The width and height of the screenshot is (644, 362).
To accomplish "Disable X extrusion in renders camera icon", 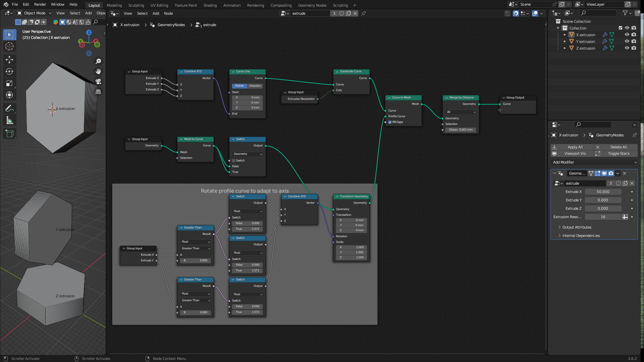I will coord(634,35).
